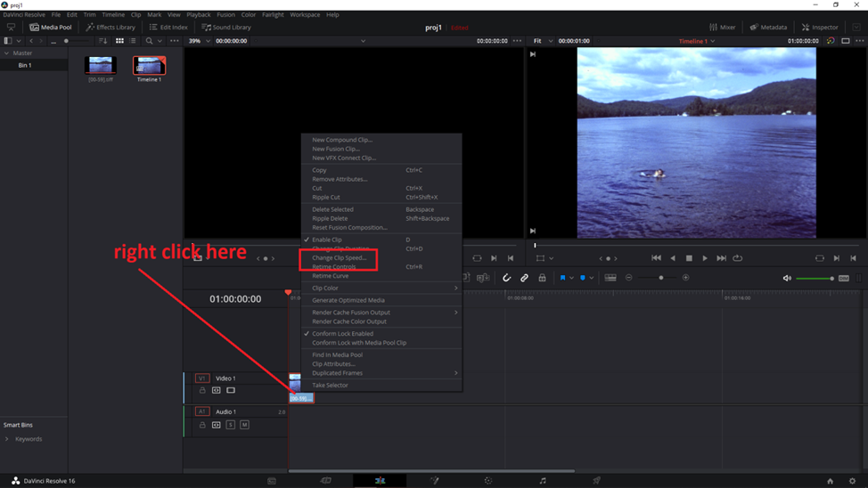Screen dimensions: 868x488
Task: Open project settings gear icon
Action: tap(853, 482)
